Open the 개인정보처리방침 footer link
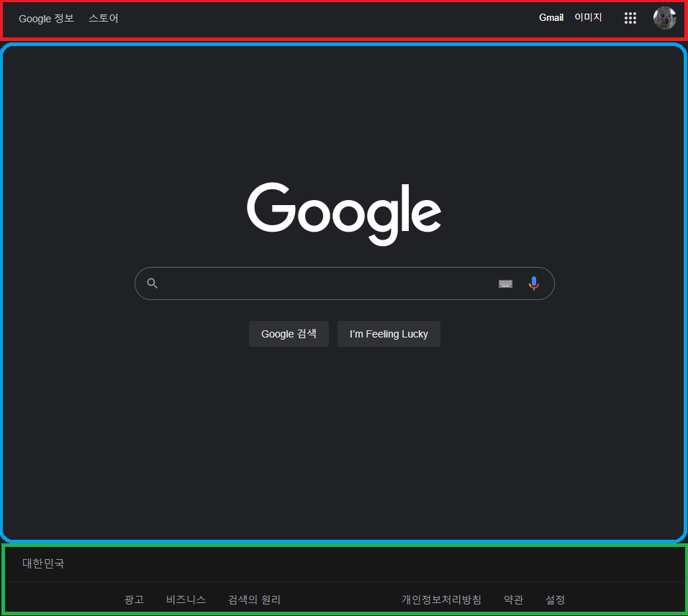Viewport: 688px width, 616px height. 441,599
